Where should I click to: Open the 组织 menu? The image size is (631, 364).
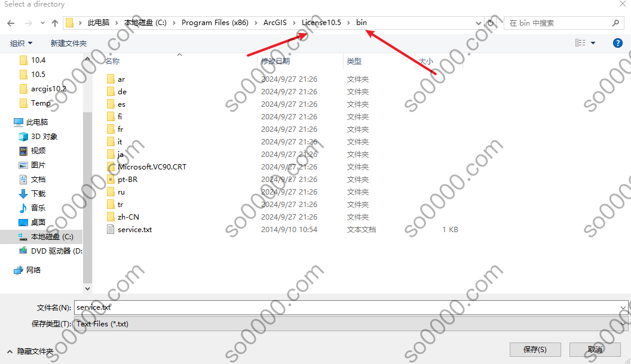[x=21, y=43]
